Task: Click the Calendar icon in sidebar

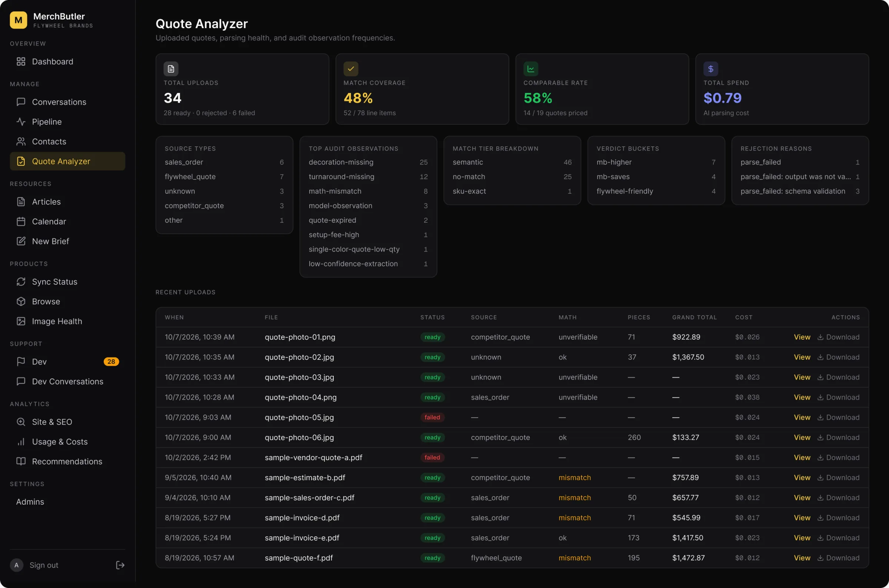Action: pyautogui.click(x=21, y=222)
